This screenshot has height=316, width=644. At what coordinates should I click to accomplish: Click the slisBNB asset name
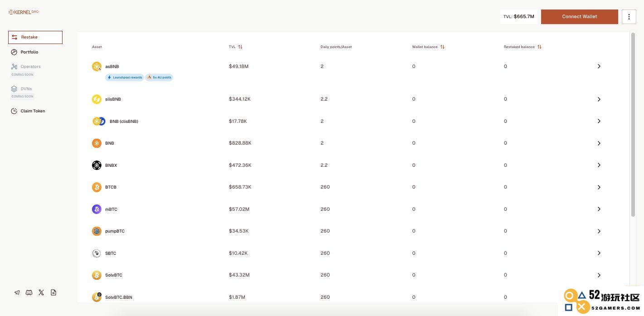[113, 99]
